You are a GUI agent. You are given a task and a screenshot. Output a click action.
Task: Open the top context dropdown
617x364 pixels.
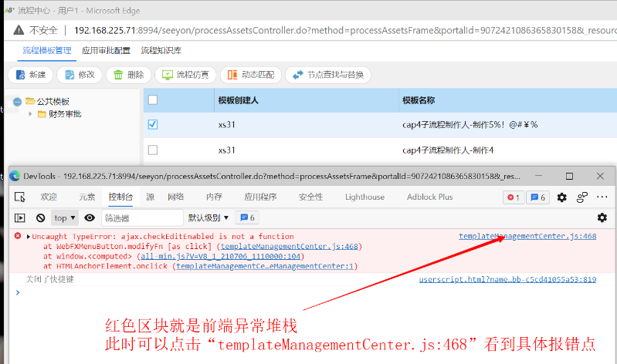click(65, 217)
